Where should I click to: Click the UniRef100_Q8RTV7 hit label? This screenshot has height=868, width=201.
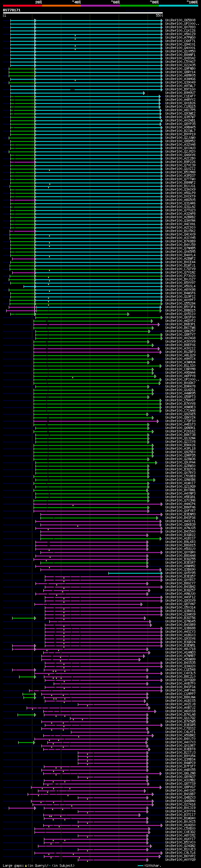pos(180,334)
